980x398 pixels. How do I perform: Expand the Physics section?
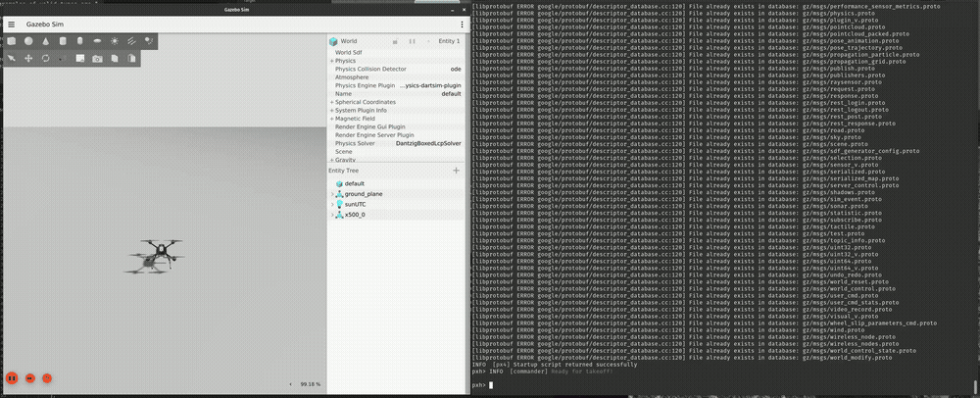332,61
